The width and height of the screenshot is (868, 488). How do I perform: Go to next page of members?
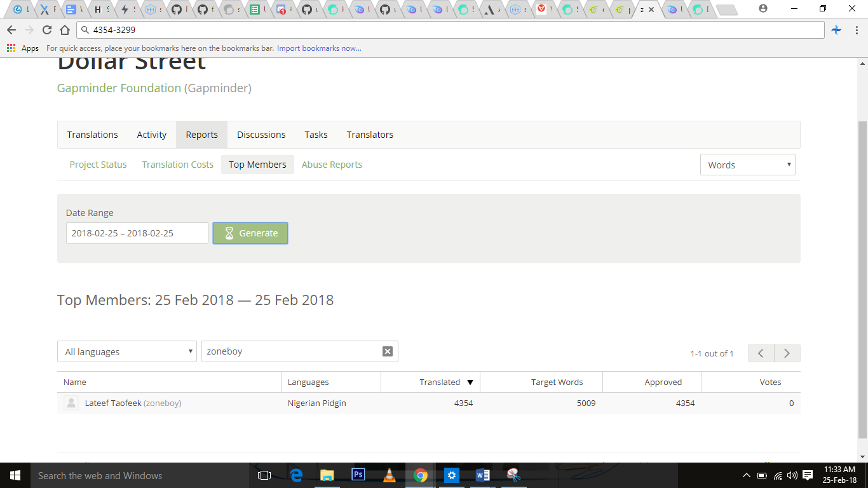[x=787, y=353]
